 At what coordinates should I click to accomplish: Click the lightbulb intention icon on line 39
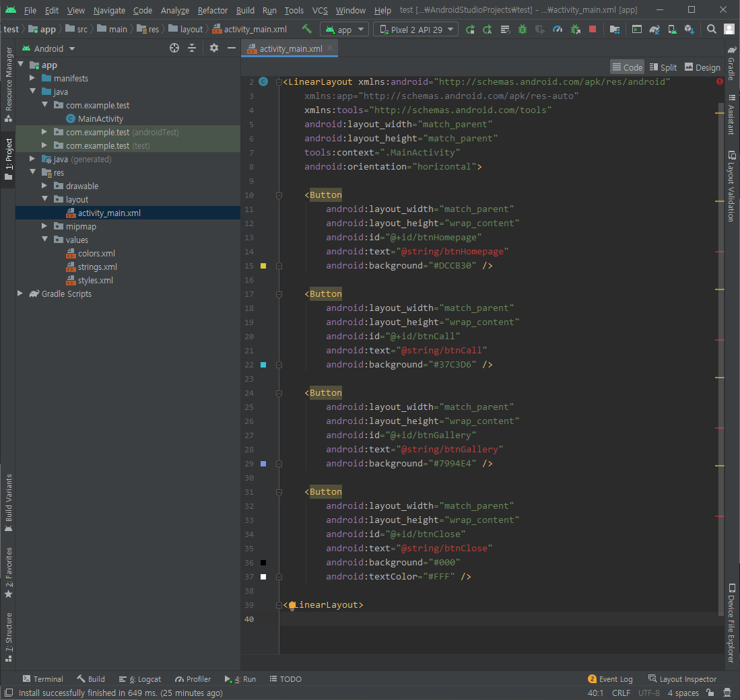(x=292, y=606)
